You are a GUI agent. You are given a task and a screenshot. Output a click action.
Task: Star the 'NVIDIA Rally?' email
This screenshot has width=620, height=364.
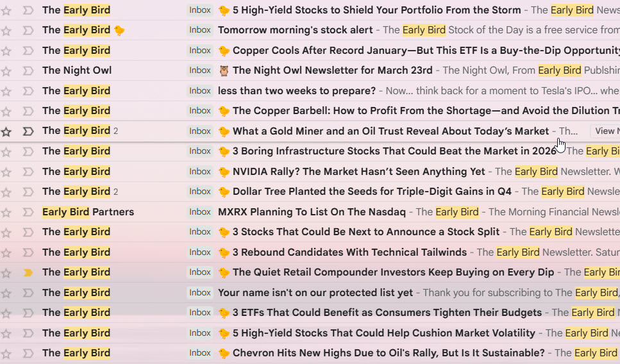[6, 172]
